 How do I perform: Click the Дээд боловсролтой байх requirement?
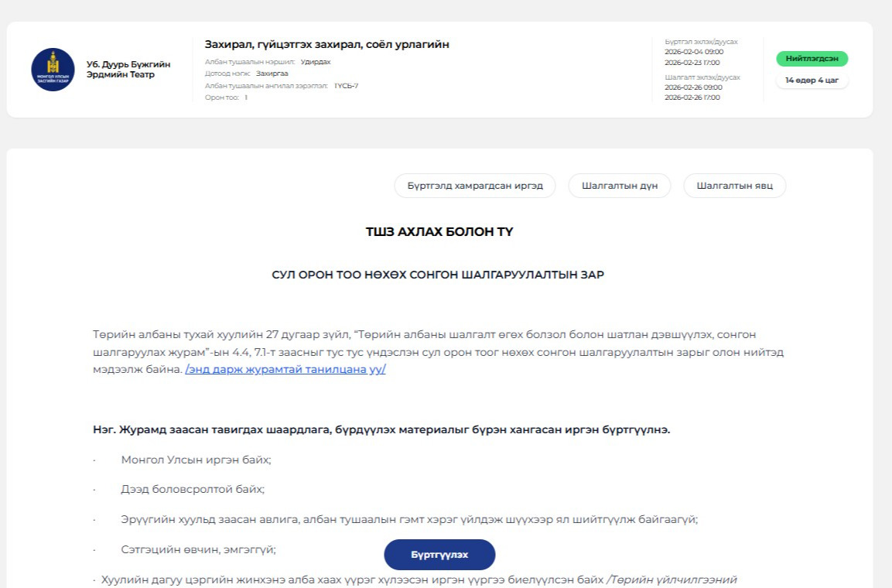click(x=193, y=489)
